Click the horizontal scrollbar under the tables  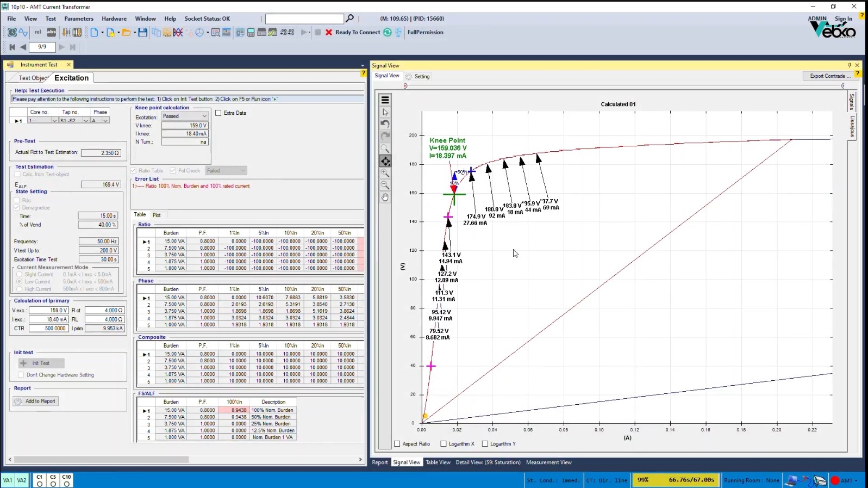101,460
